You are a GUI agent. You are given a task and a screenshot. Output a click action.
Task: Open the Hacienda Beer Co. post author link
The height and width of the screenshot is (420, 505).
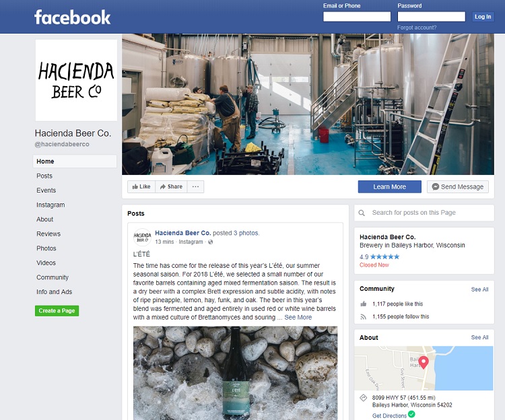coord(183,233)
